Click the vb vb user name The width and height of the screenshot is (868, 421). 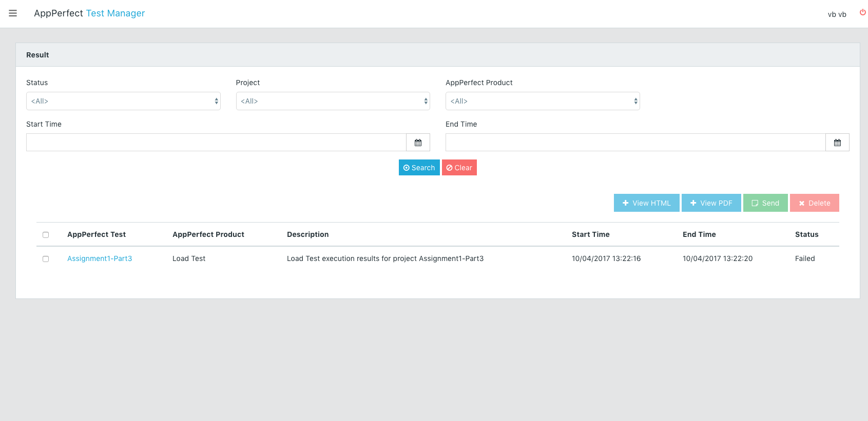pyautogui.click(x=837, y=14)
